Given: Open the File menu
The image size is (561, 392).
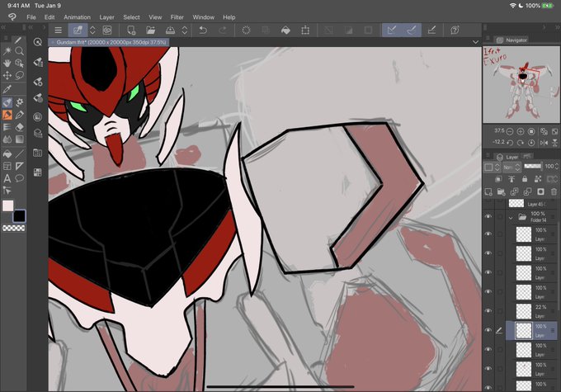Looking at the screenshot, I should [x=31, y=17].
